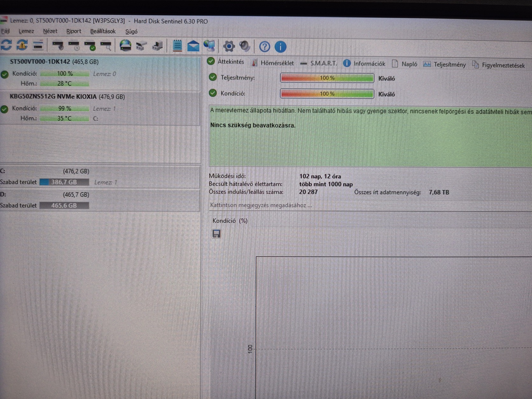Open the Információk tab

364,64
